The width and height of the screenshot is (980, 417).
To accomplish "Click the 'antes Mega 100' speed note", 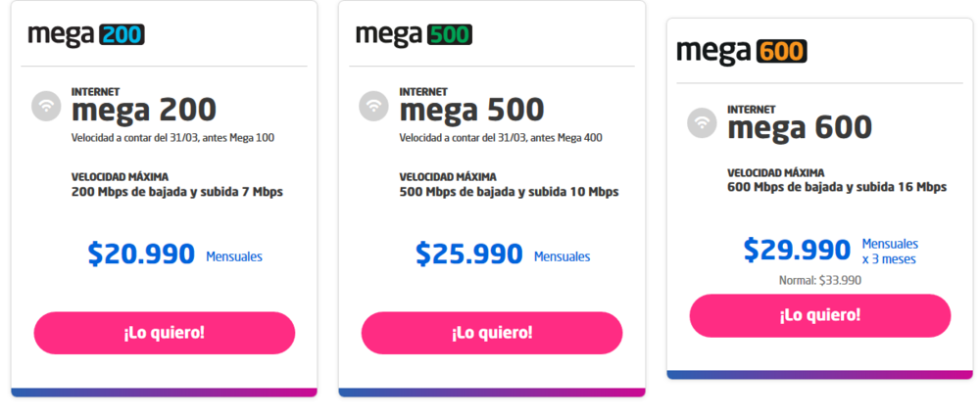I will (x=172, y=138).
